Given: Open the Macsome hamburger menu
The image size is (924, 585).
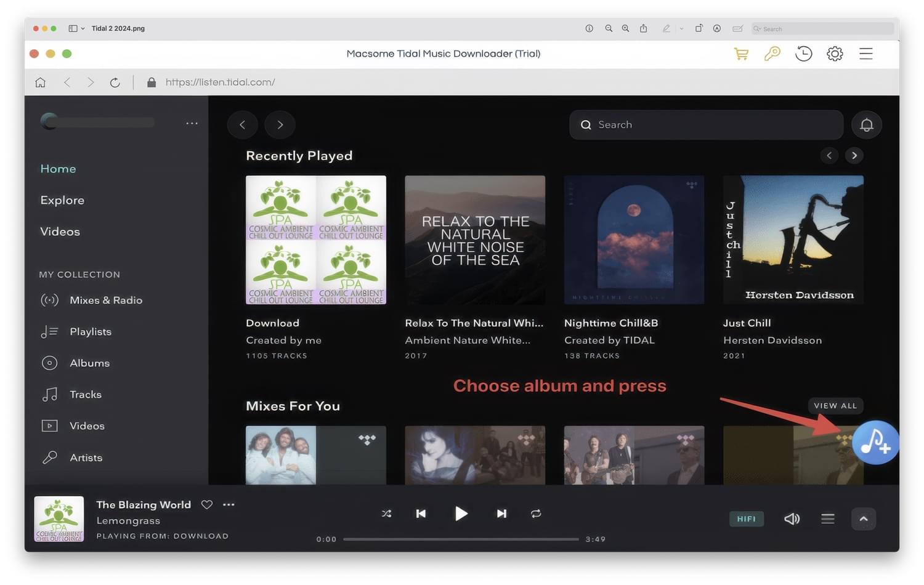Looking at the screenshot, I should (x=866, y=54).
